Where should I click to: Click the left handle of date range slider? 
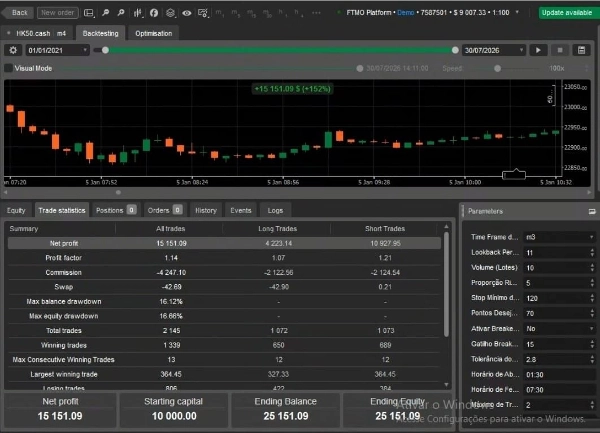click(105, 50)
